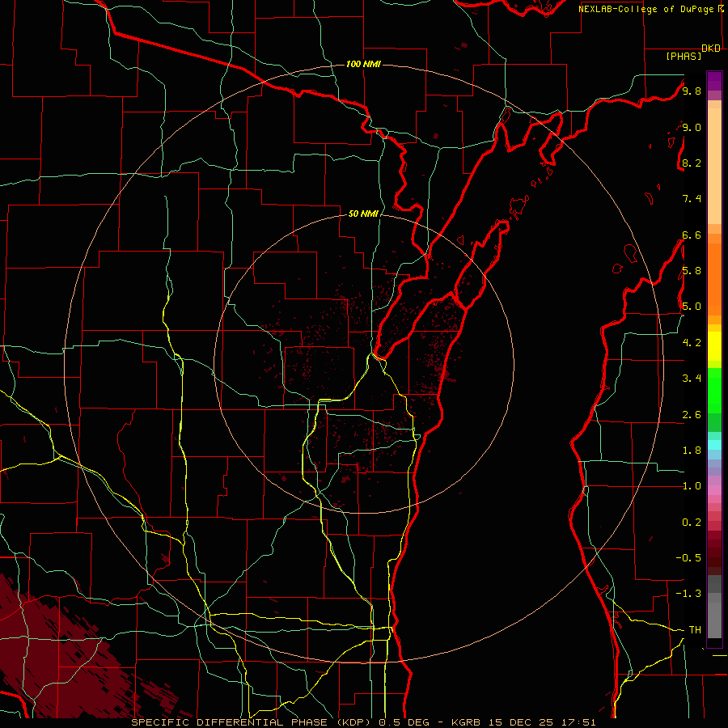728x728 pixels.
Task: Click the pink band near 1.0 on the scale
Action: coord(714,490)
